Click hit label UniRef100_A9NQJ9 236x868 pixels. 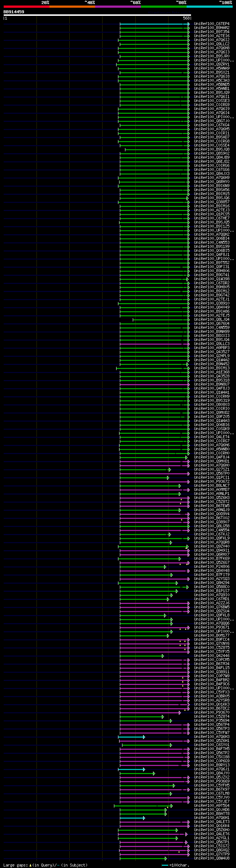(212, 510)
